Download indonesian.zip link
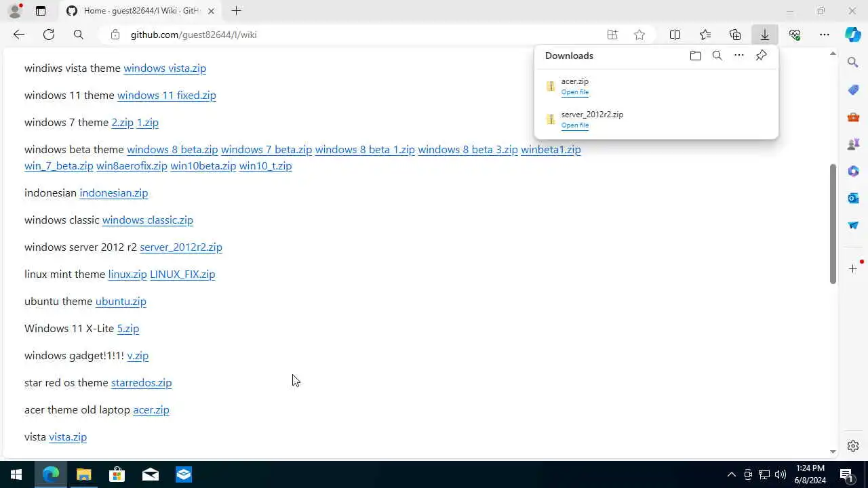This screenshot has height=488, width=868. (x=114, y=192)
